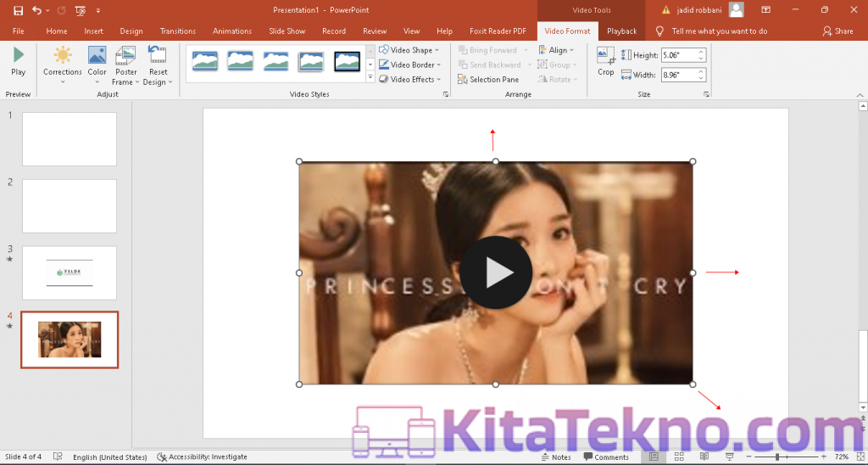The height and width of the screenshot is (465, 868).
Task: Increase the Height with up spinner
Action: tap(701, 52)
